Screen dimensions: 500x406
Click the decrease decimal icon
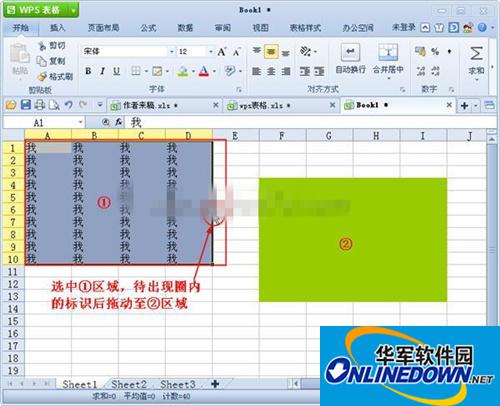(435, 71)
